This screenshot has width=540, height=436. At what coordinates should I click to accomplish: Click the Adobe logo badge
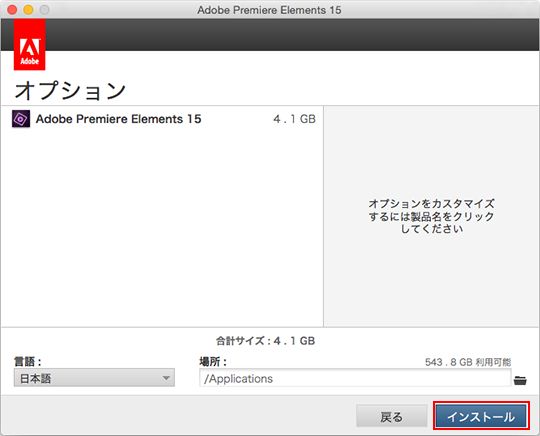pos(30,44)
